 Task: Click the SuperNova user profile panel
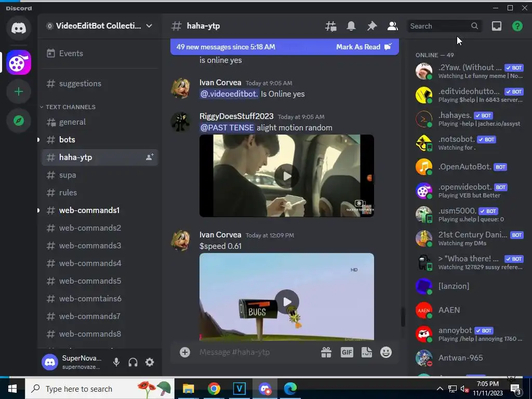73,362
